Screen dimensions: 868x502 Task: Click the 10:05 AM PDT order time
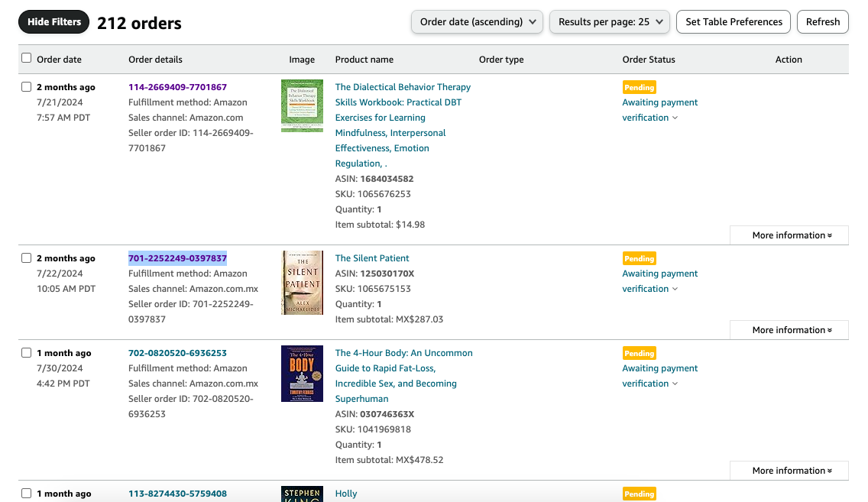[x=66, y=288]
